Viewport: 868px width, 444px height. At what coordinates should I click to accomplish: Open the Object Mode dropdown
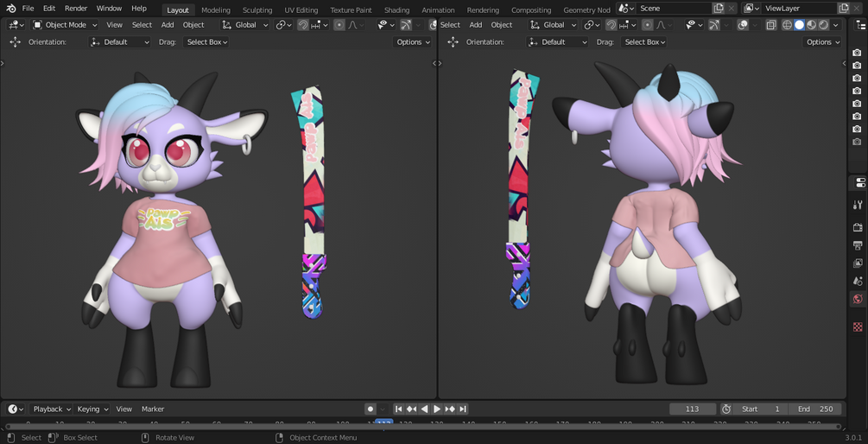(65, 25)
